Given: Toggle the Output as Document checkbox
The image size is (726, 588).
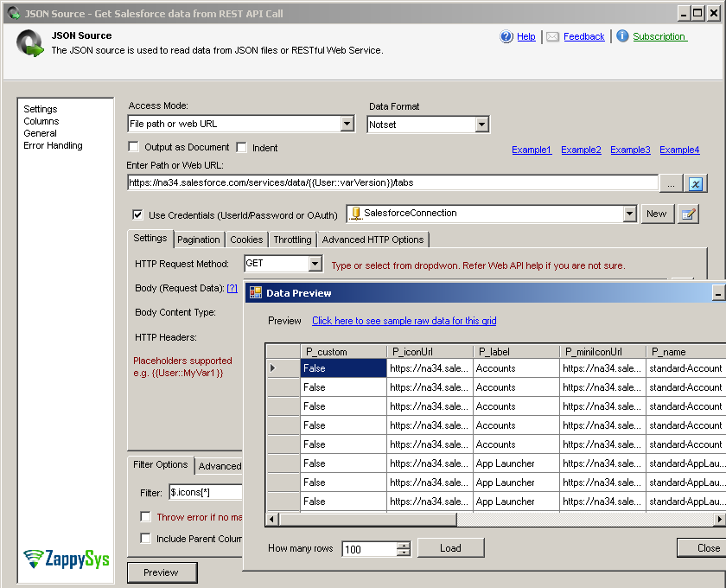Looking at the screenshot, I should pos(133,147).
